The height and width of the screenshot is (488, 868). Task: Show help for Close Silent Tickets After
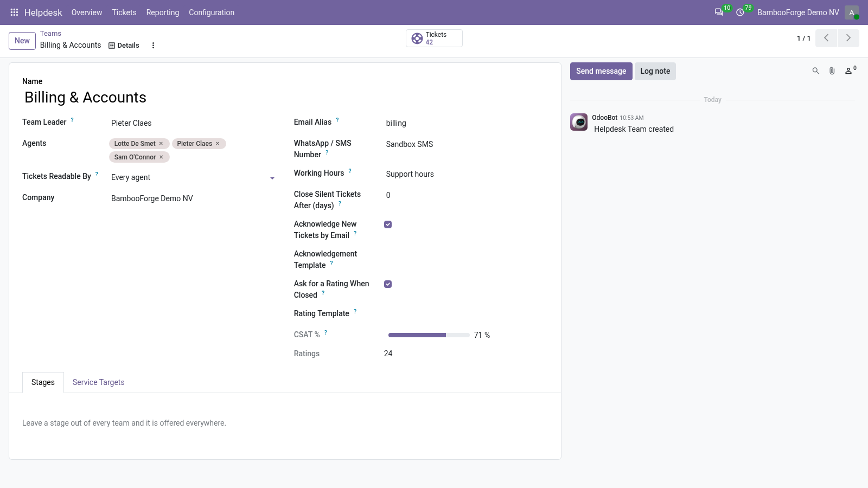click(340, 203)
